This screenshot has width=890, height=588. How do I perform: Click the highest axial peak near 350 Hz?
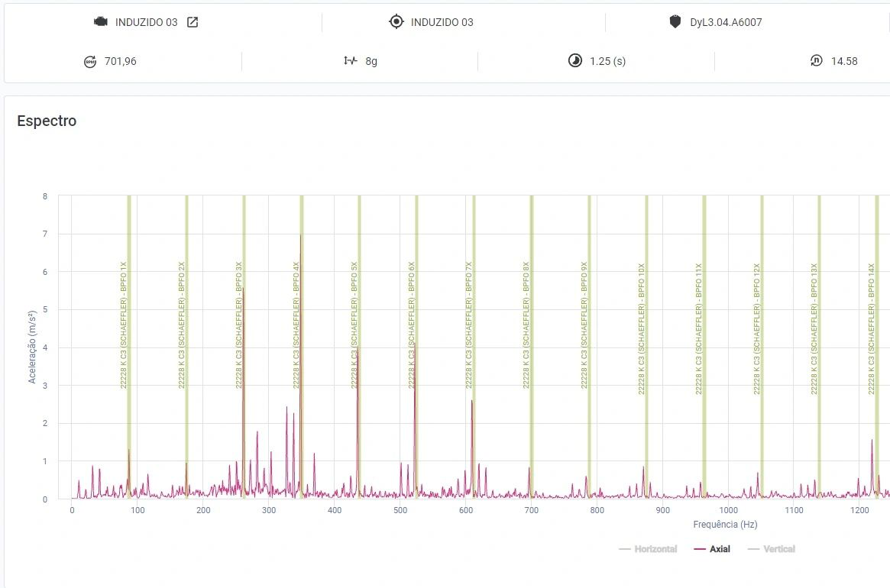coord(300,236)
